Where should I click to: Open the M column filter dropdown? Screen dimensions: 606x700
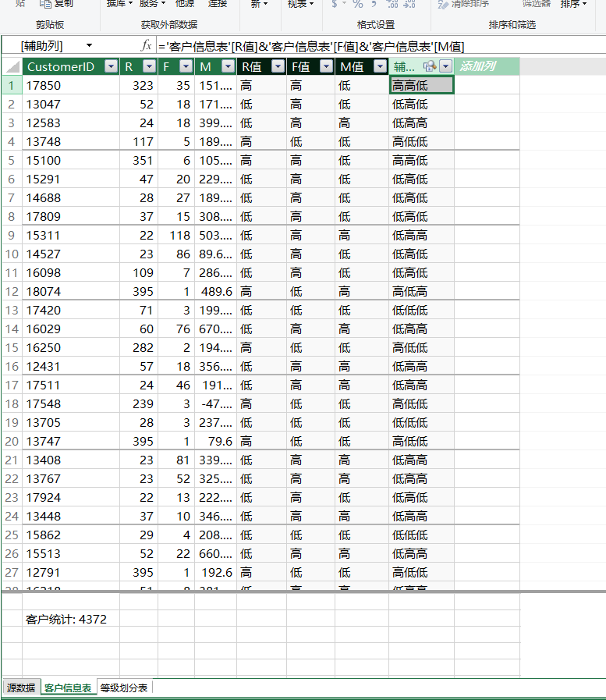click(228, 66)
